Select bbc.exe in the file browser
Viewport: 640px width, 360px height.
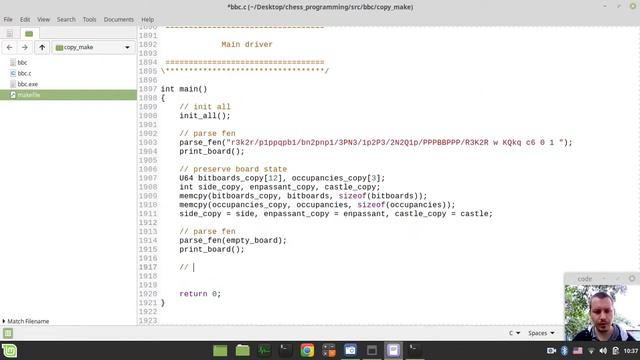27,84
